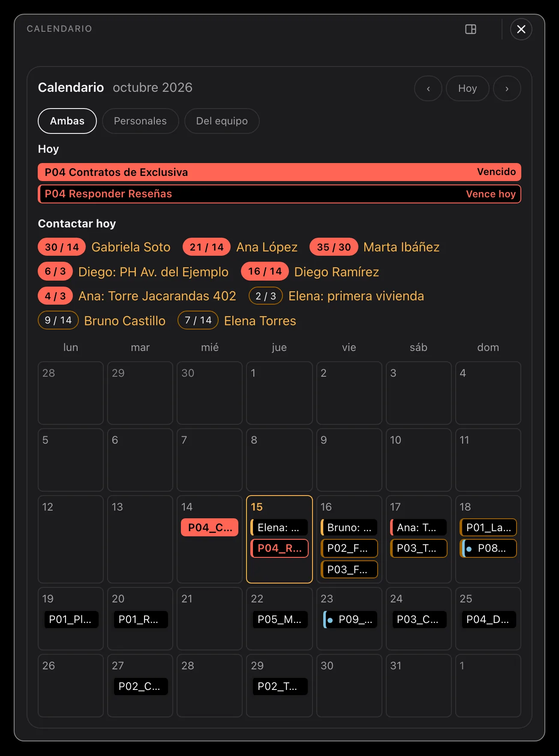Image resolution: width=559 pixels, height=756 pixels.
Task: Open P09 event on October 23
Action: tap(350, 620)
